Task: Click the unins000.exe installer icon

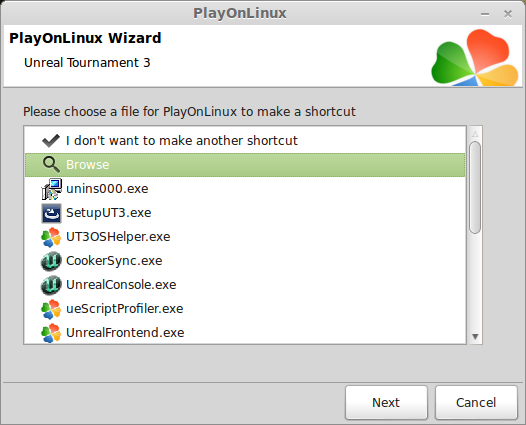Action: click(51, 189)
